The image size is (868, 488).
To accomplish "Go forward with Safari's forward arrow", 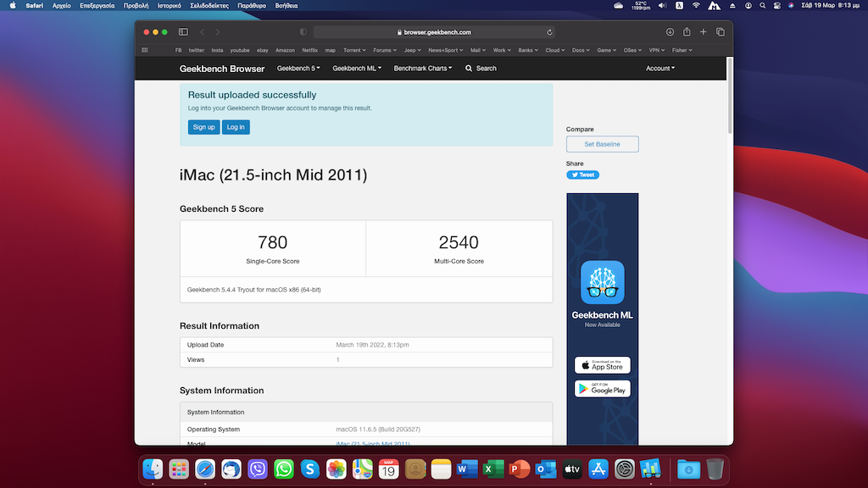I will [218, 32].
